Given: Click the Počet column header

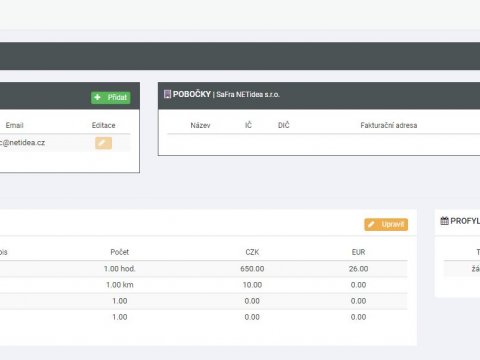Looking at the screenshot, I should tap(120, 252).
